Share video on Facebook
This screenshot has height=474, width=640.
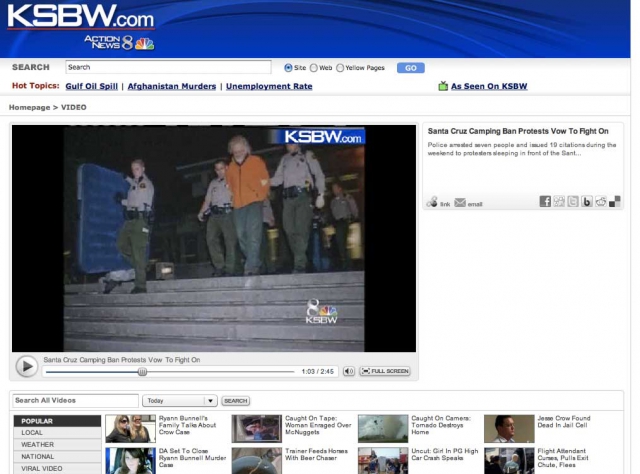click(x=545, y=201)
